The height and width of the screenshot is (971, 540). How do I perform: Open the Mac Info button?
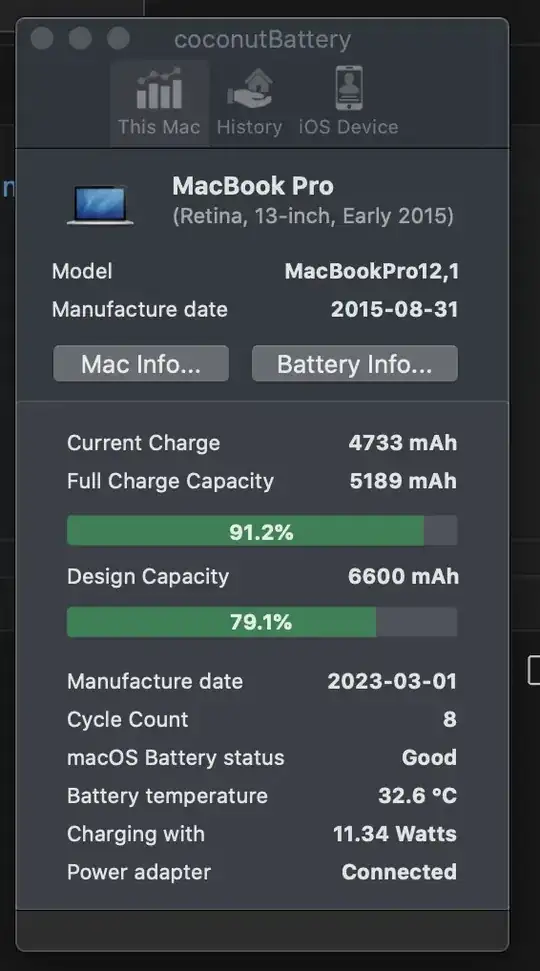pyautogui.click(x=141, y=364)
